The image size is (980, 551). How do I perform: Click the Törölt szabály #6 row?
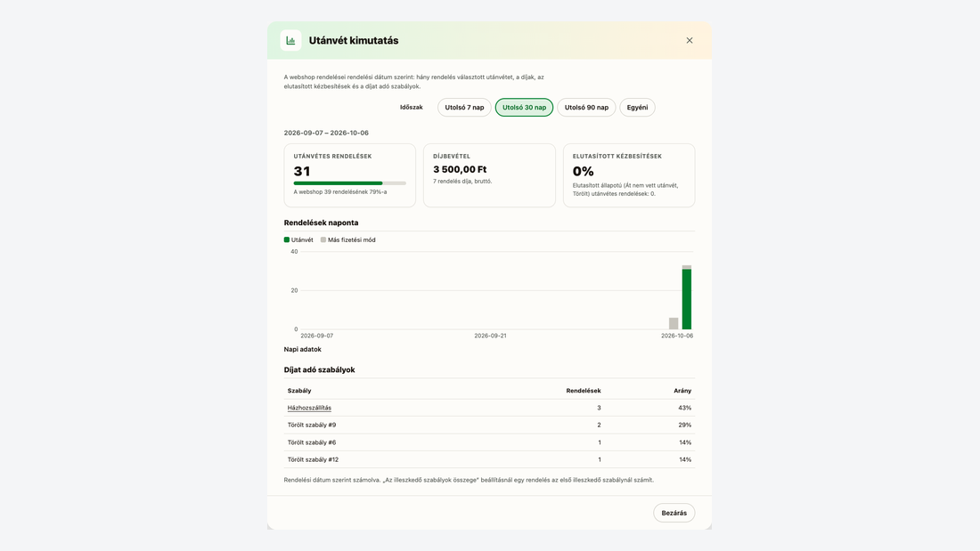tap(489, 442)
